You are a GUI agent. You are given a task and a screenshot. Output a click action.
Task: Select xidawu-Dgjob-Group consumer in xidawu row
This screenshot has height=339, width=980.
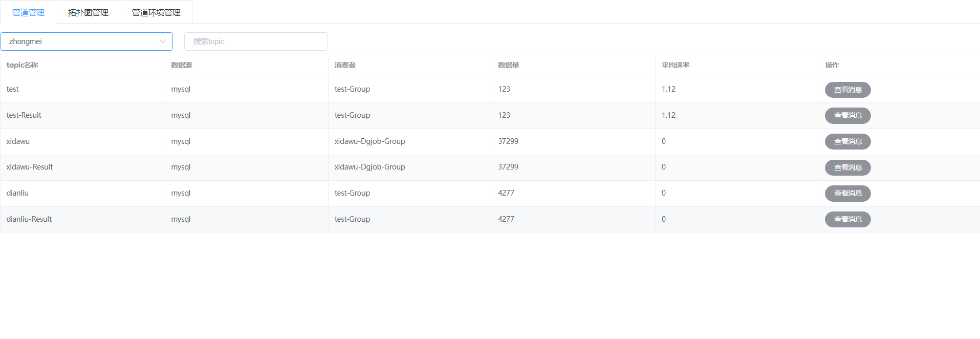tap(369, 141)
